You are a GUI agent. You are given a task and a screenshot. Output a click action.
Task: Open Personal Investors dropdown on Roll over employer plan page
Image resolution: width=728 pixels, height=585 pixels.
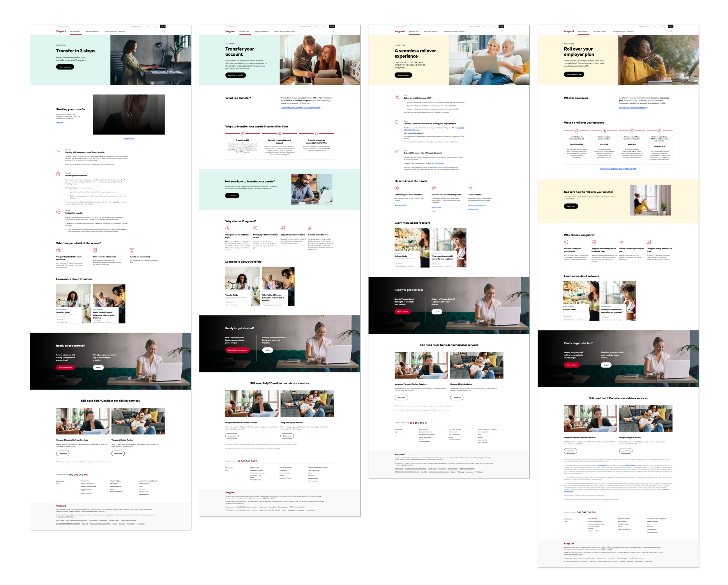coord(570,26)
